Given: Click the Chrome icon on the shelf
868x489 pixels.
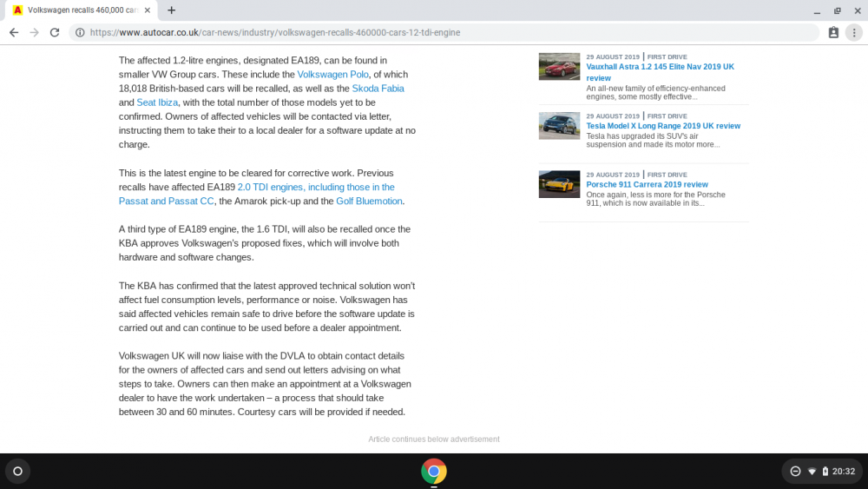Looking at the screenshot, I should coord(434,472).
